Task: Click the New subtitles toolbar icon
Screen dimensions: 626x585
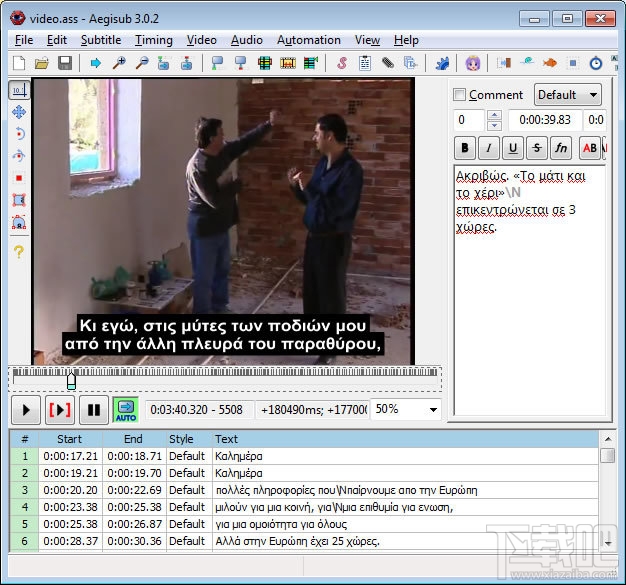Action: (x=19, y=63)
